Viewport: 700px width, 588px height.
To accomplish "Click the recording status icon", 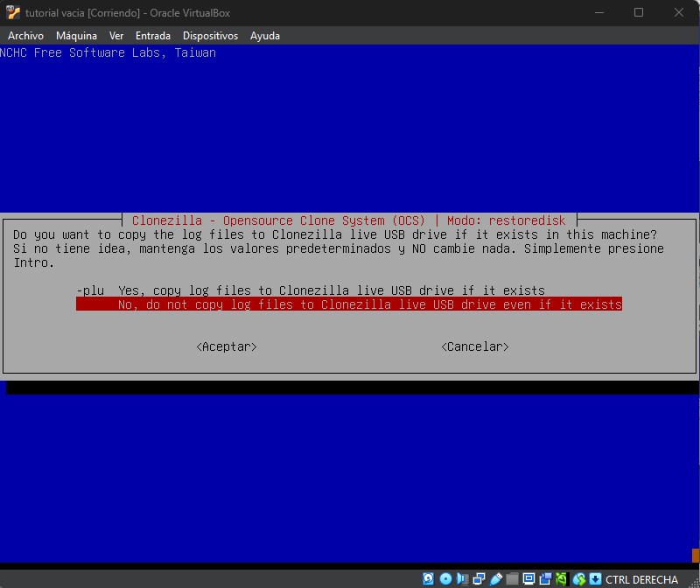I will [x=545, y=579].
